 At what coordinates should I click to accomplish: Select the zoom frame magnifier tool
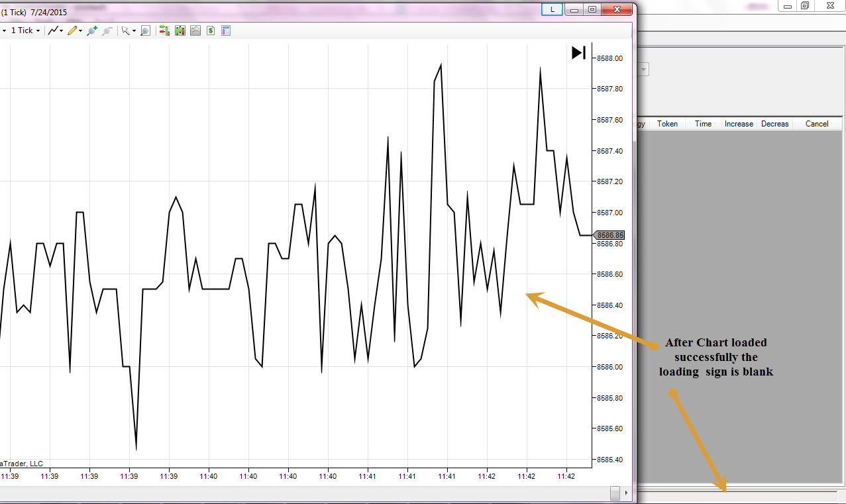tap(145, 30)
